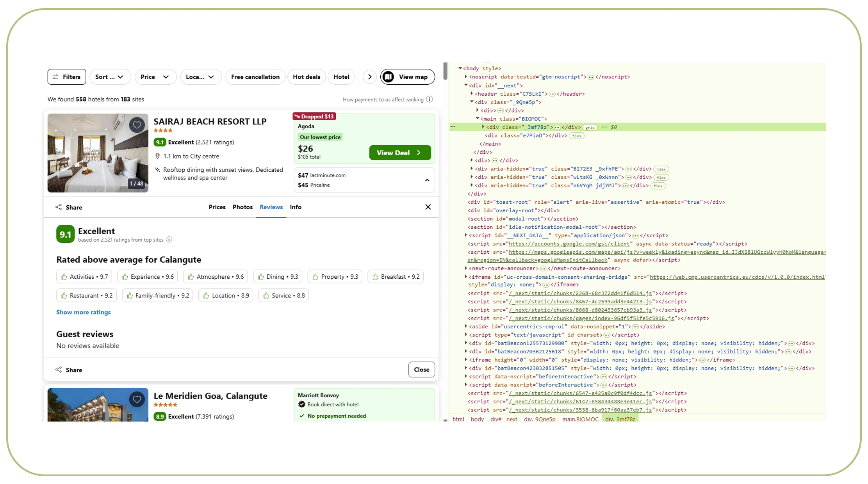Viewport: 868px width, 484px height.
Task: Click the page vertical scrollbar thumb
Action: click(445, 71)
